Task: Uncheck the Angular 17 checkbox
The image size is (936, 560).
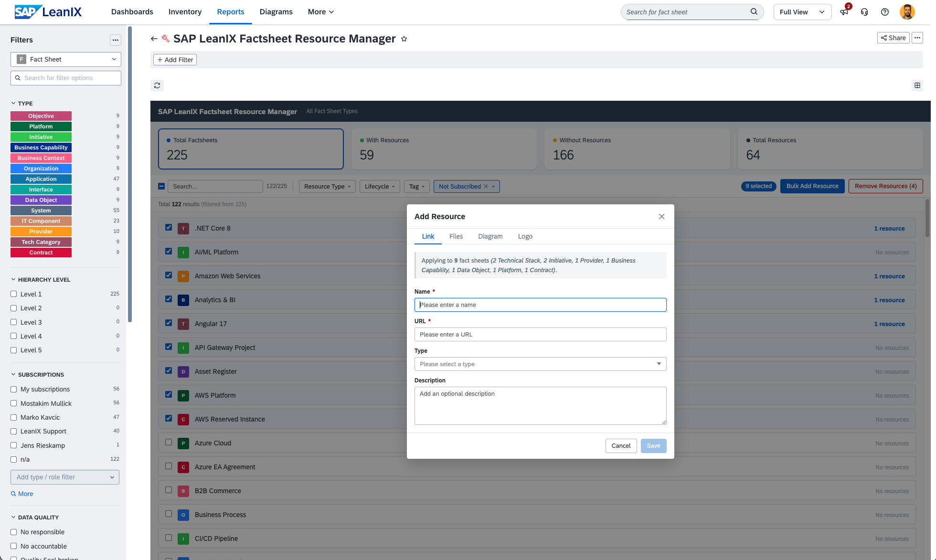Action: (x=169, y=323)
